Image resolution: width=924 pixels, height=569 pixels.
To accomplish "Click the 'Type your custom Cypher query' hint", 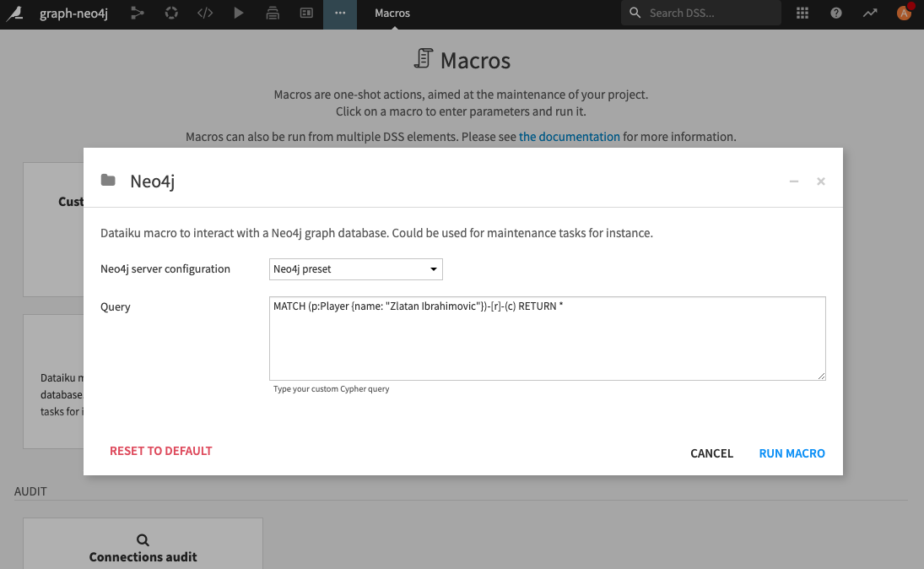I will coord(331,389).
